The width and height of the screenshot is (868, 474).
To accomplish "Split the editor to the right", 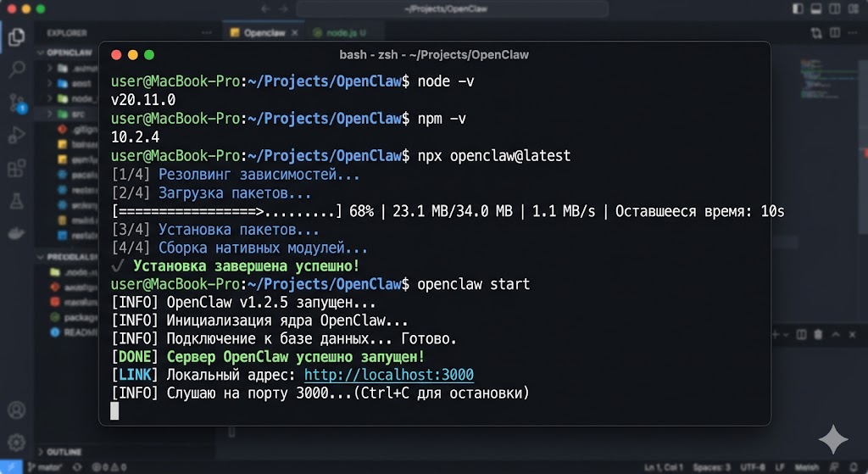I will point(835,33).
